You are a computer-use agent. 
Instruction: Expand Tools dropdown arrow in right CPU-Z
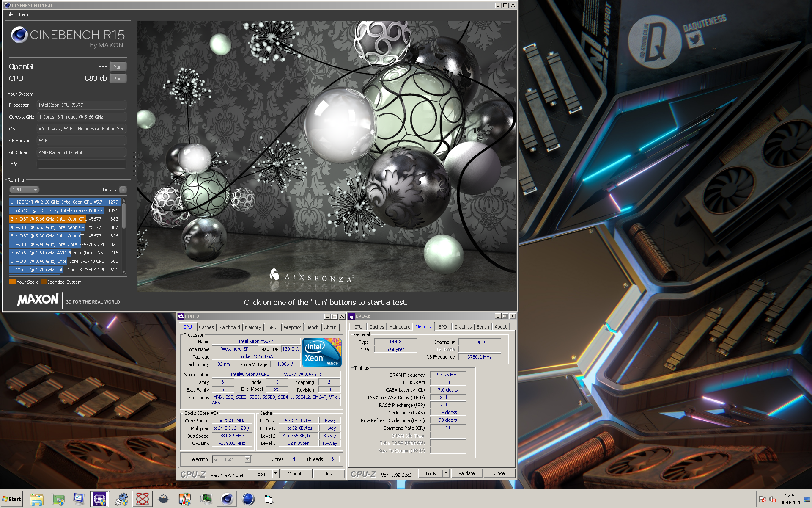click(x=446, y=473)
